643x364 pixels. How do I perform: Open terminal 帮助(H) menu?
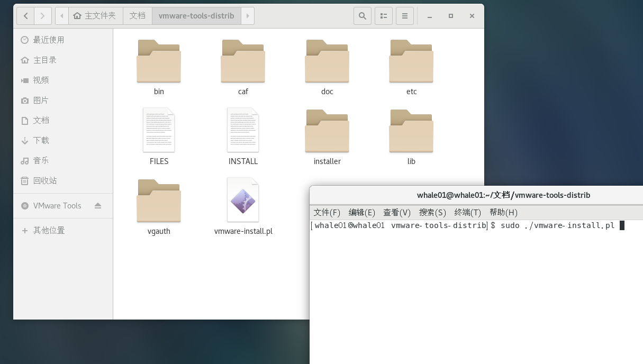(503, 213)
